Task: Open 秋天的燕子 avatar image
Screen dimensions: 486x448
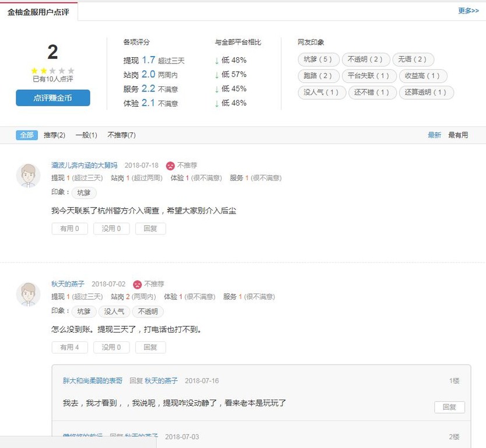Action: (x=28, y=295)
